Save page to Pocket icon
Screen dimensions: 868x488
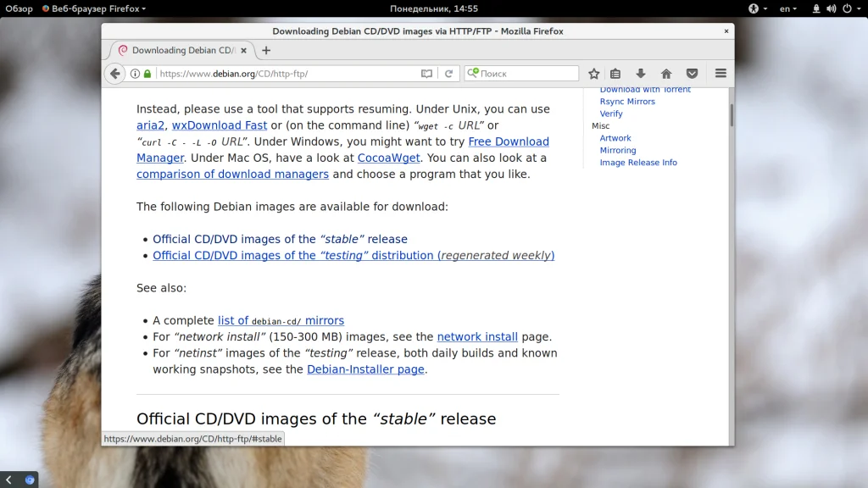coord(692,74)
